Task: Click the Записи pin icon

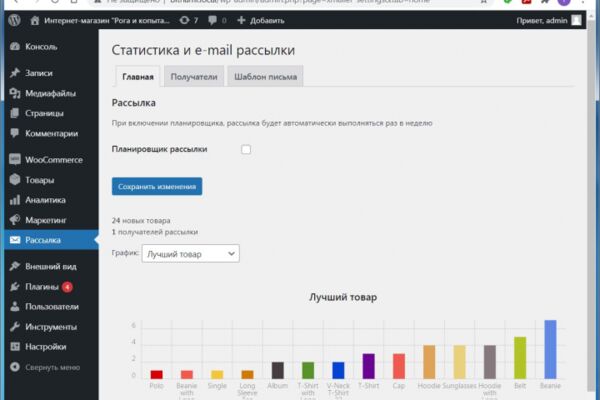Action: click(15, 73)
